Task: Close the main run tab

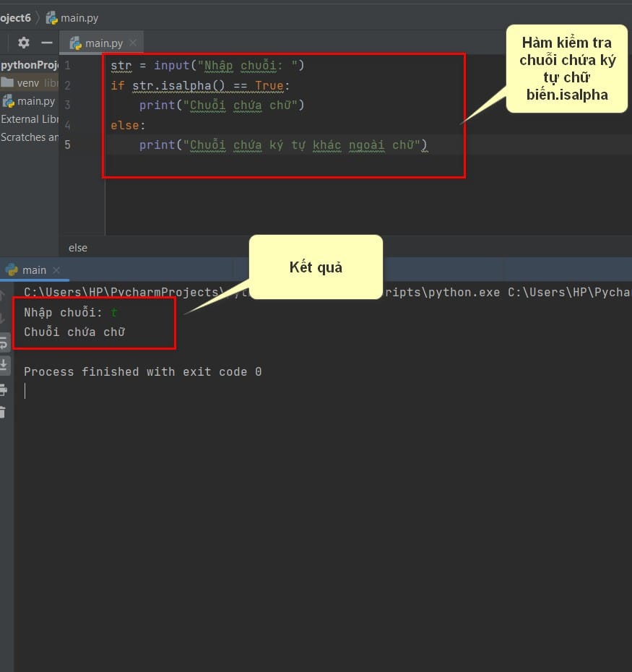Action: 56,270
